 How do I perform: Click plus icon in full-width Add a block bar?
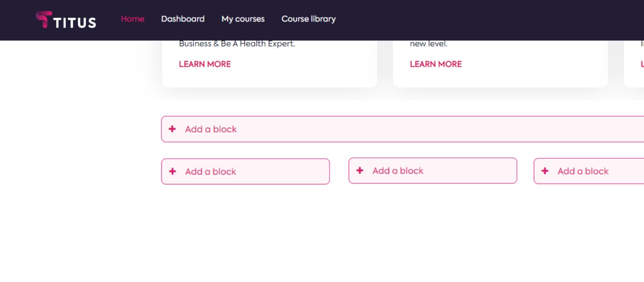click(172, 129)
